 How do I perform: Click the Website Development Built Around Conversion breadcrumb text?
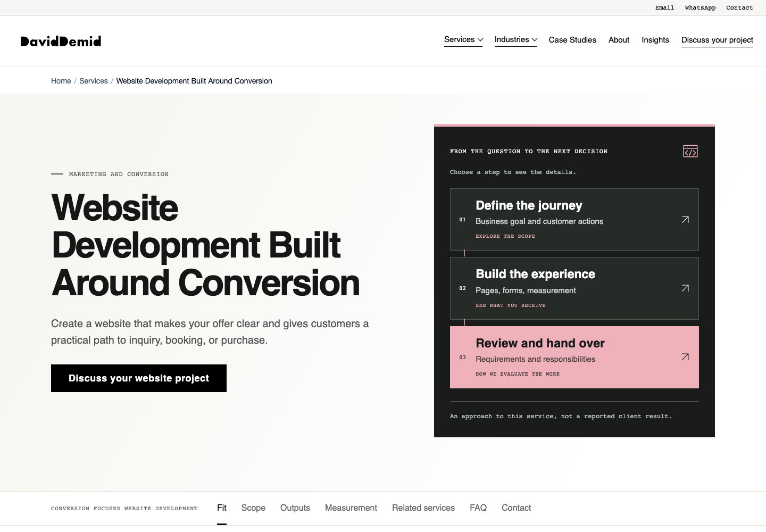click(x=194, y=81)
